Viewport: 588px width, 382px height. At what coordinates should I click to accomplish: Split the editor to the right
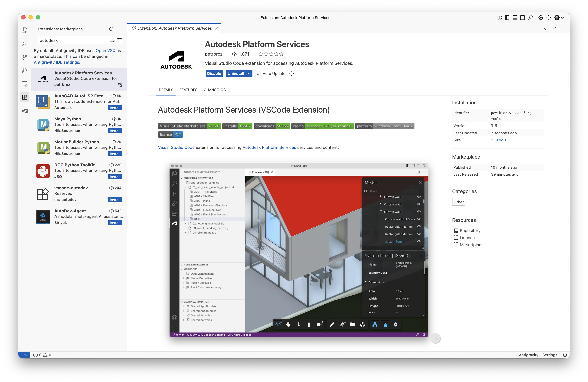538,28
